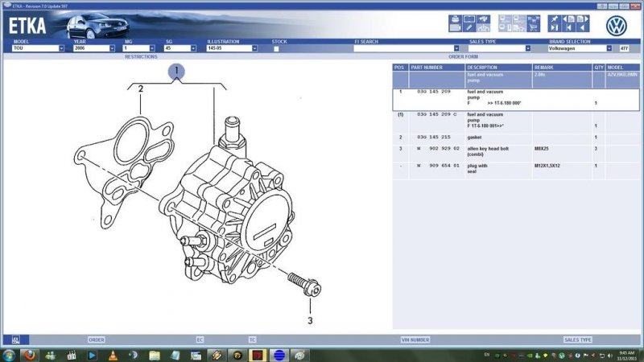
Task: Click the highlighted position 1 marker in the diagram
Action: pyautogui.click(x=176, y=72)
